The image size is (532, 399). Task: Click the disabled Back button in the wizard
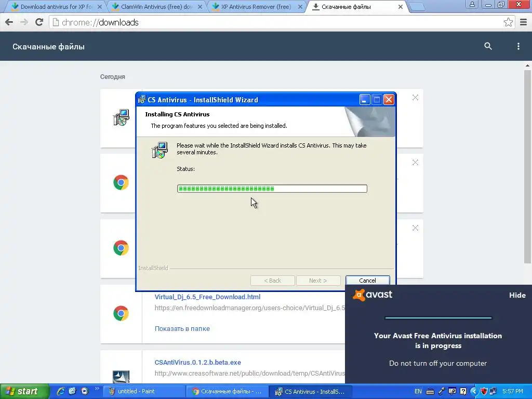point(272,281)
